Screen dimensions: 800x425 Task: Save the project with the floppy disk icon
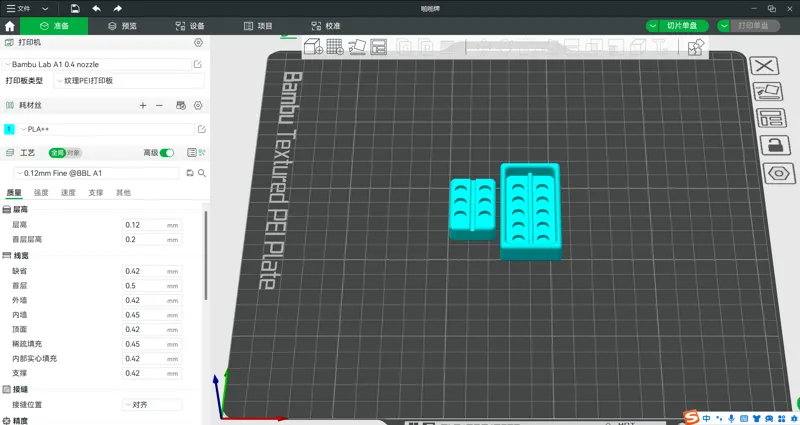coord(75,9)
